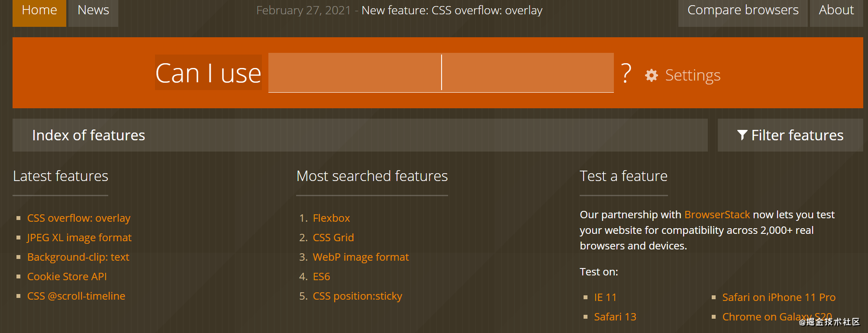Open the CSS overflow: overlay news headline
Image resolution: width=868 pixels, height=333 pixels.
(x=452, y=10)
